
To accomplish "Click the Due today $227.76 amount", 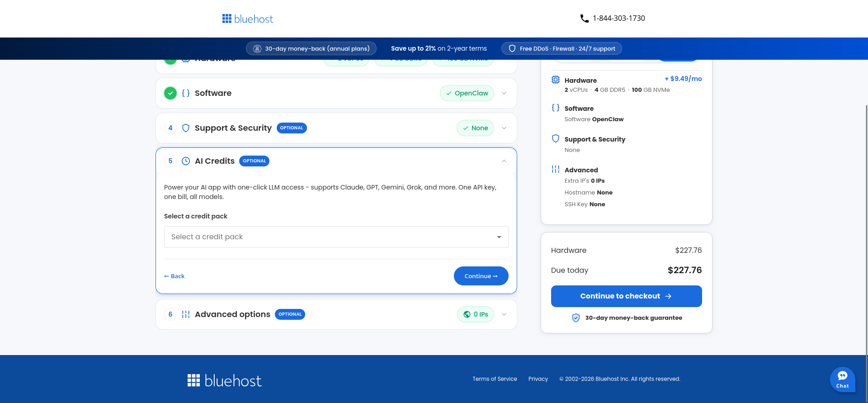I will click(x=684, y=270).
